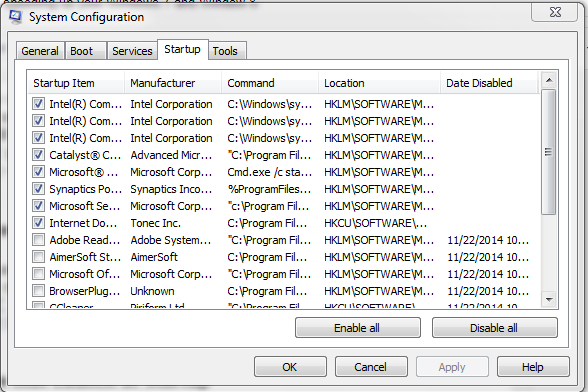Click the Advanced Micr... manufacturer cell
The image size is (588, 392).
coord(171,155)
